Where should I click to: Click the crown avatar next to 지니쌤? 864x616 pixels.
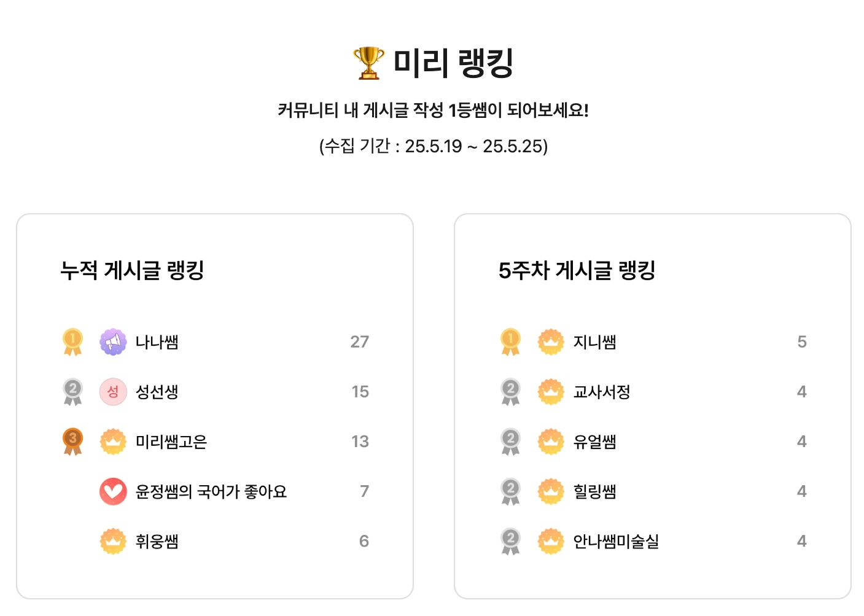[x=551, y=342]
